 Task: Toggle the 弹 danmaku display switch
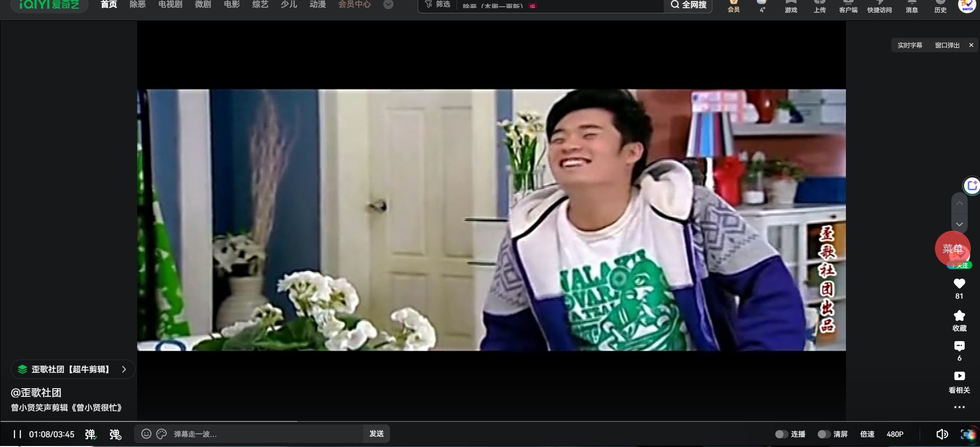tap(90, 434)
